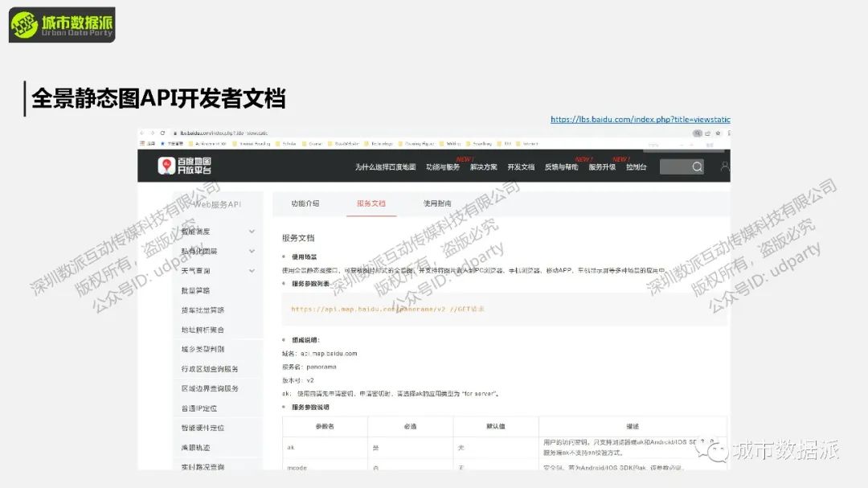Open 开发文档 nav menu
Image resolution: width=868 pixels, height=488 pixels.
click(521, 166)
